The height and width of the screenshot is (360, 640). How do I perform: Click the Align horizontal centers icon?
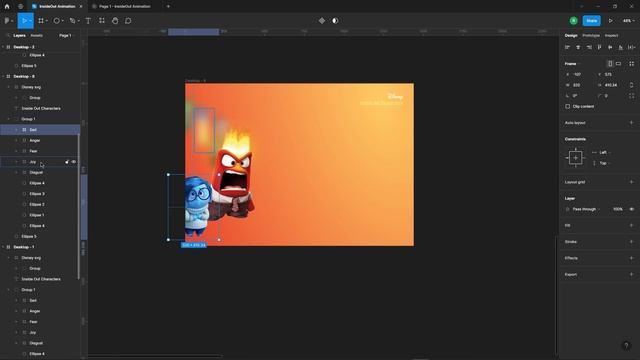578,47
